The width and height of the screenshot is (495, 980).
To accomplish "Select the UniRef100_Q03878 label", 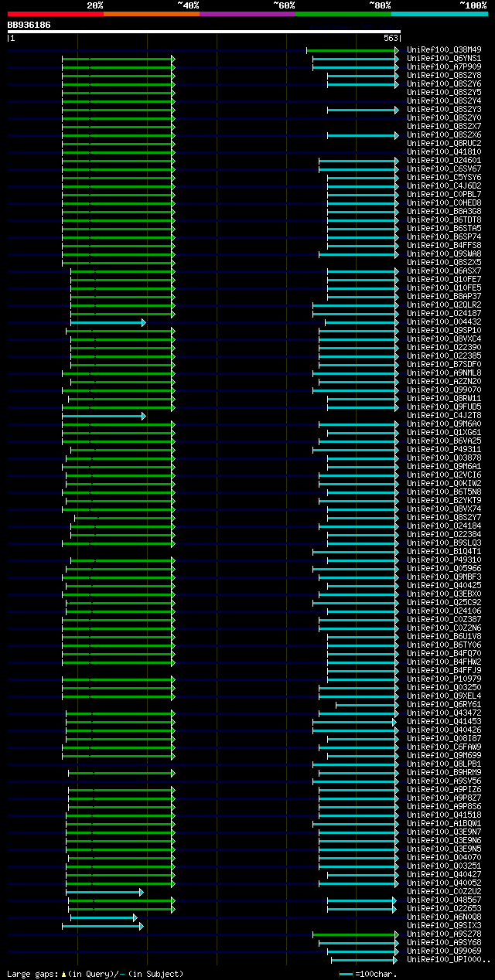I will click(x=445, y=458).
